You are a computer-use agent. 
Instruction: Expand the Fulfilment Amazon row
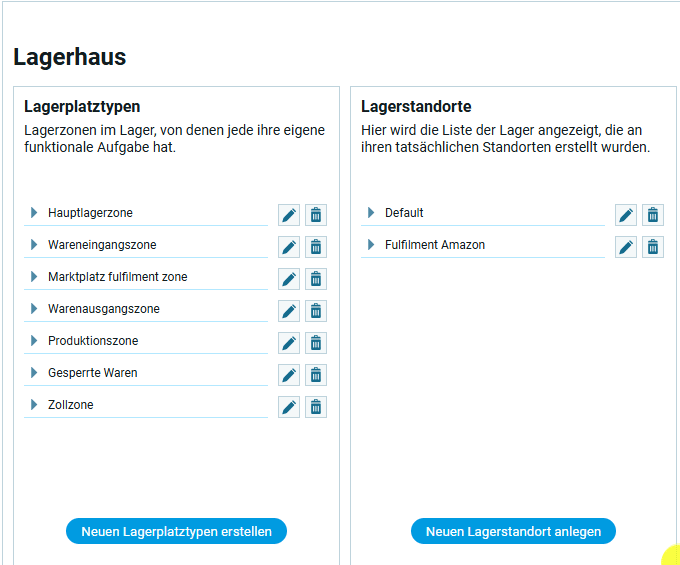coord(371,245)
